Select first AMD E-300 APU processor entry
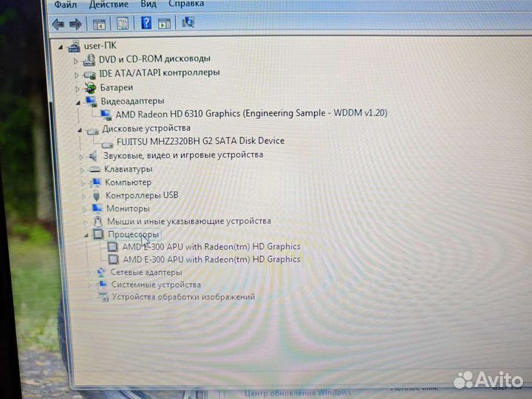The width and height of the screenshot is (532, 399). (211, 247)
